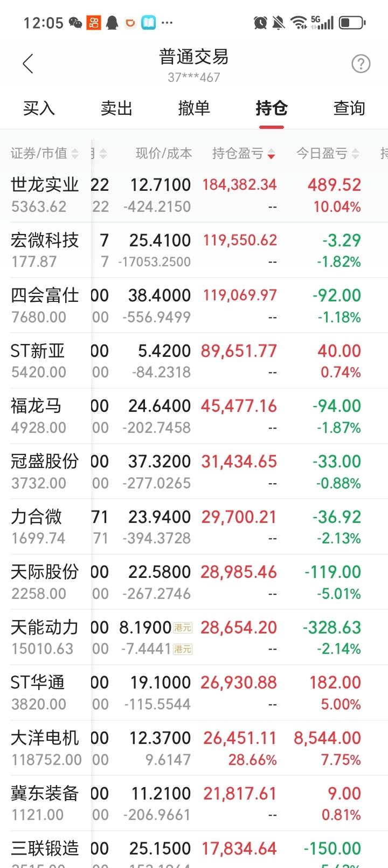
Task: Switch to the 卖出 tab
Action: coord(116,108)
